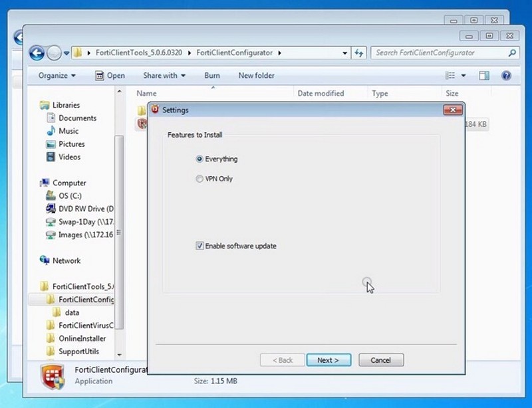This screenshot has height=408, width=532.
Task: Open the view options dropdown arrow
Action: click(x=464, y=75)
